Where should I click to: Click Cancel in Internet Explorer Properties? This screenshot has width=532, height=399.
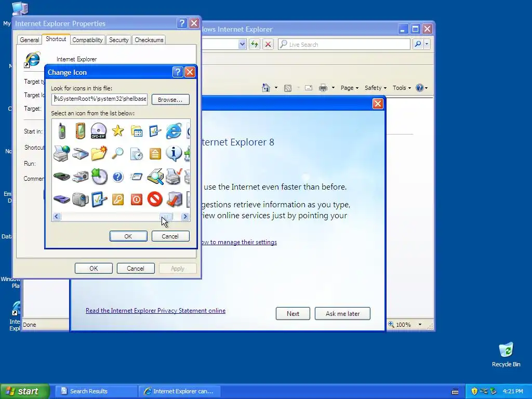point(136,269)
